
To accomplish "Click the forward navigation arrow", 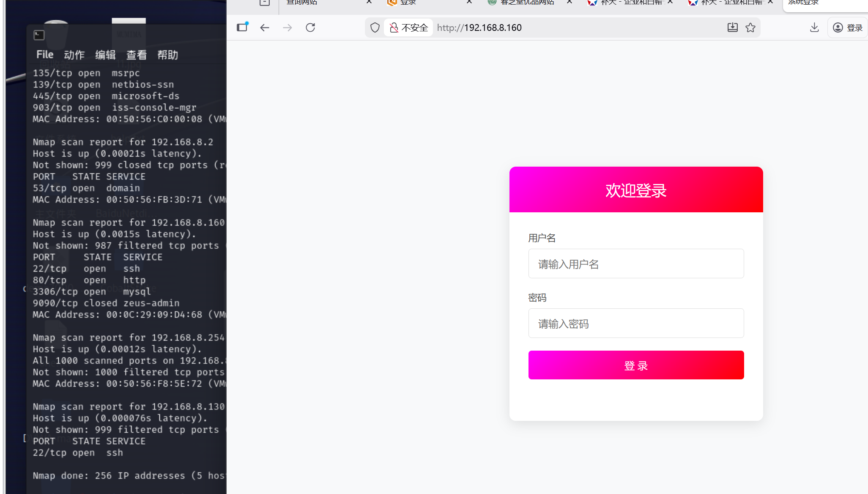I will tap(288, 28).
